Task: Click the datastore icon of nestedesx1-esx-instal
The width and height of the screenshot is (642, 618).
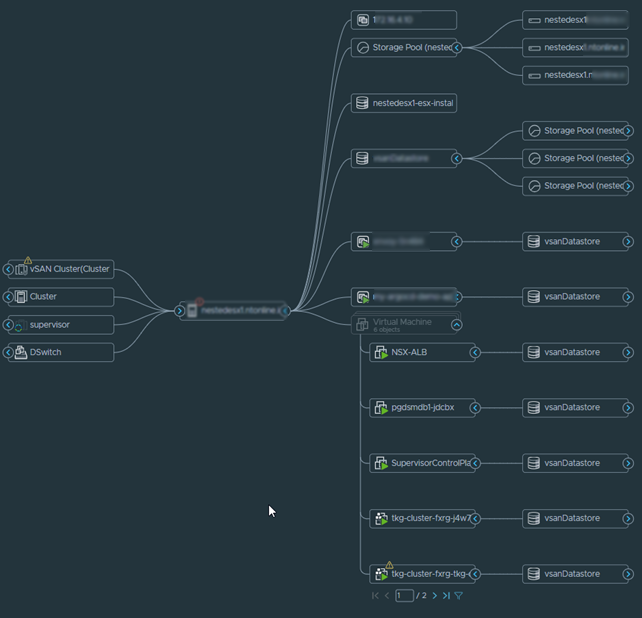Action: [362, 103]
